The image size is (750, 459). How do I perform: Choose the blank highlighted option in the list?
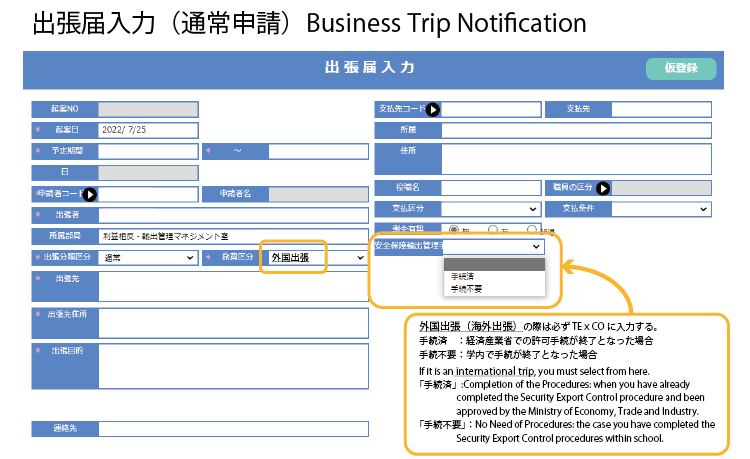pos(494,264)
